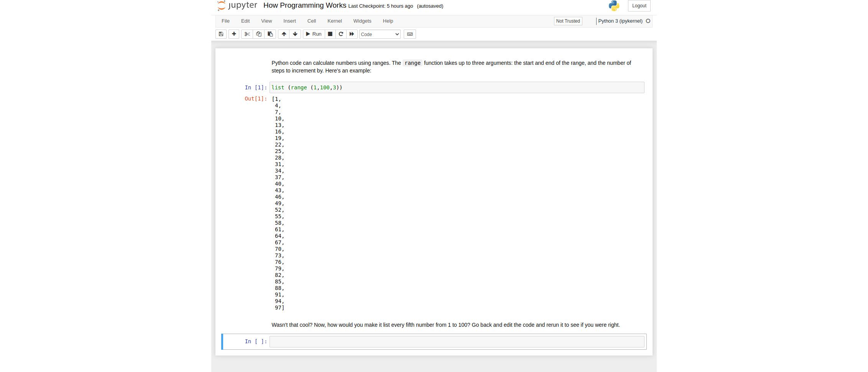Restart the kernel with the circular arrow icon
The height and width of the screenshot is (372, 868).
(341, 34)
